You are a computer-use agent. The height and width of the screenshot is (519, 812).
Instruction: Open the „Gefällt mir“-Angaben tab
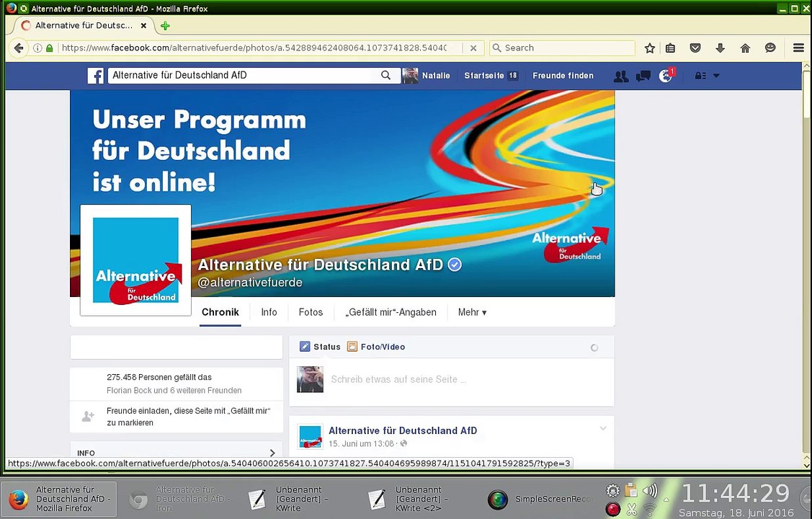(391, 312)
